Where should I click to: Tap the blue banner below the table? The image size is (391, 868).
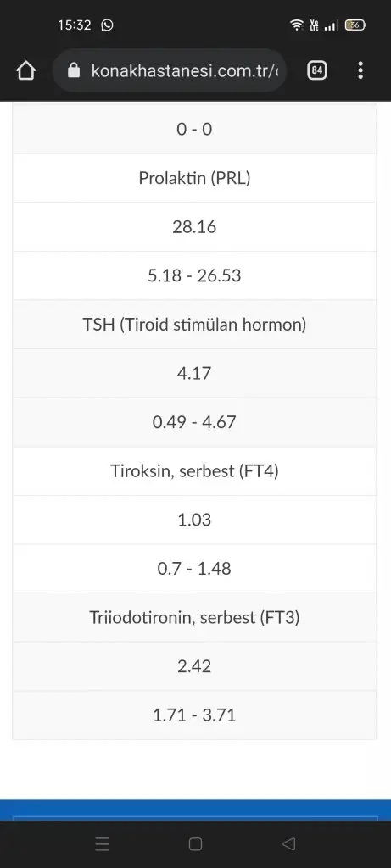click(195, 810)
